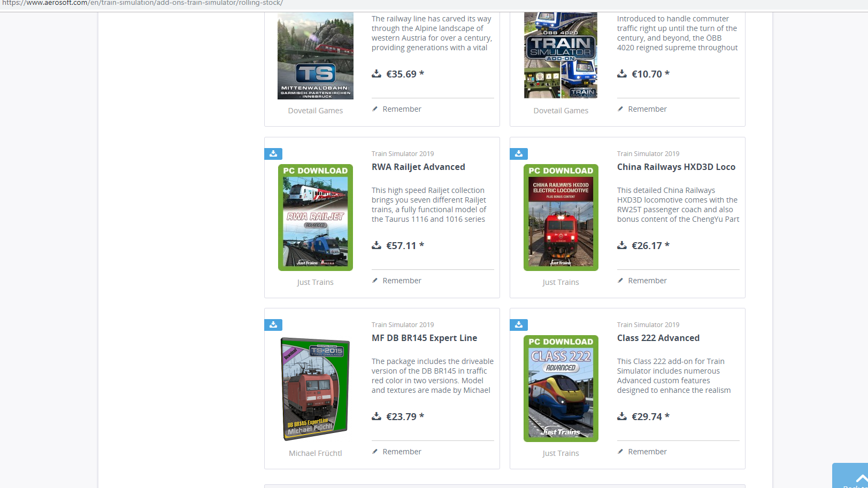This screenshot has height=488, width=868.
Task: Click download icon beside €29.74 price
Action: pyautogui.click(x=622, y=416)
